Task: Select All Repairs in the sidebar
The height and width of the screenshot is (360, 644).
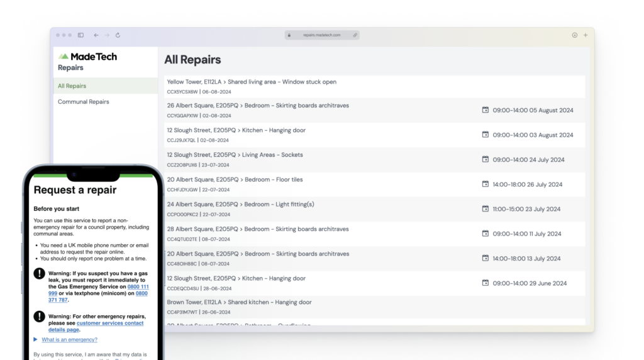Action: tap(106, 86)
